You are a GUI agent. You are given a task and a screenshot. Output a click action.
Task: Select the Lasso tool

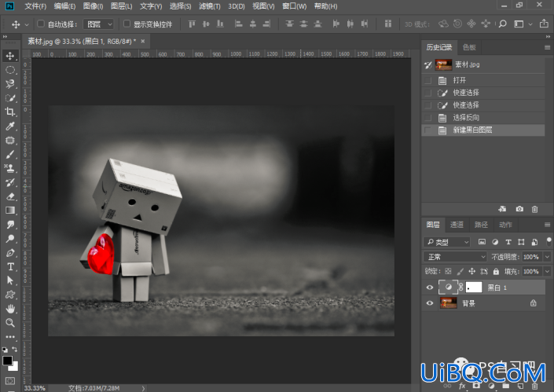pyautogui.click(x=10, y=84)
